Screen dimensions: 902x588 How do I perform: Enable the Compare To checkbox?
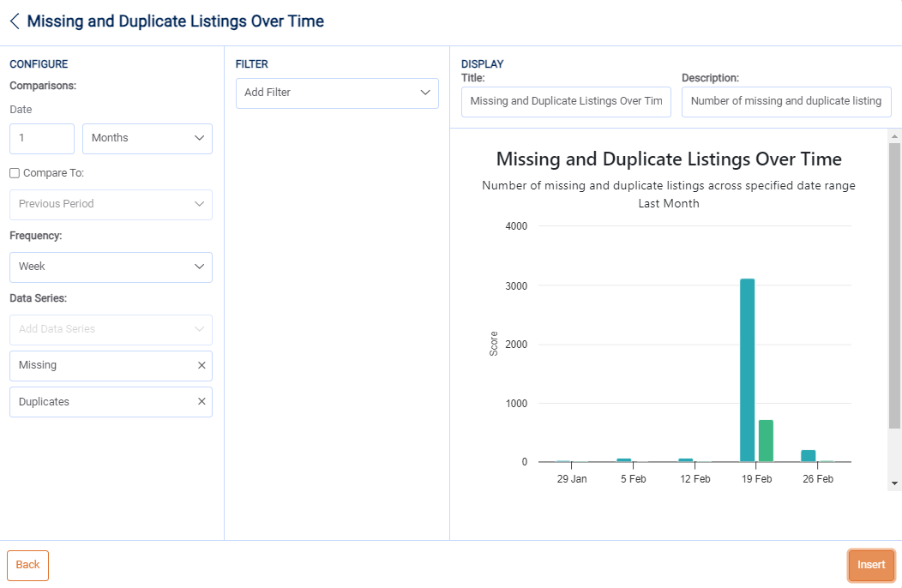click(15, 173)
